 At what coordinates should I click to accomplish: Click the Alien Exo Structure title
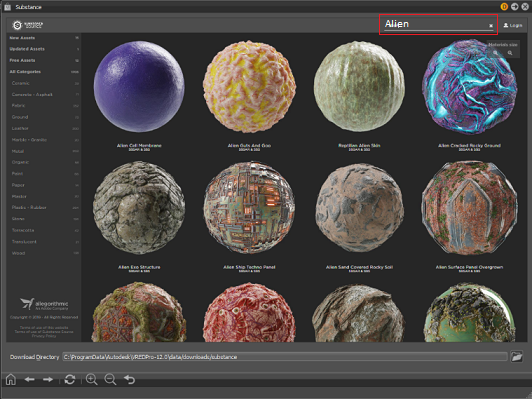139,267
